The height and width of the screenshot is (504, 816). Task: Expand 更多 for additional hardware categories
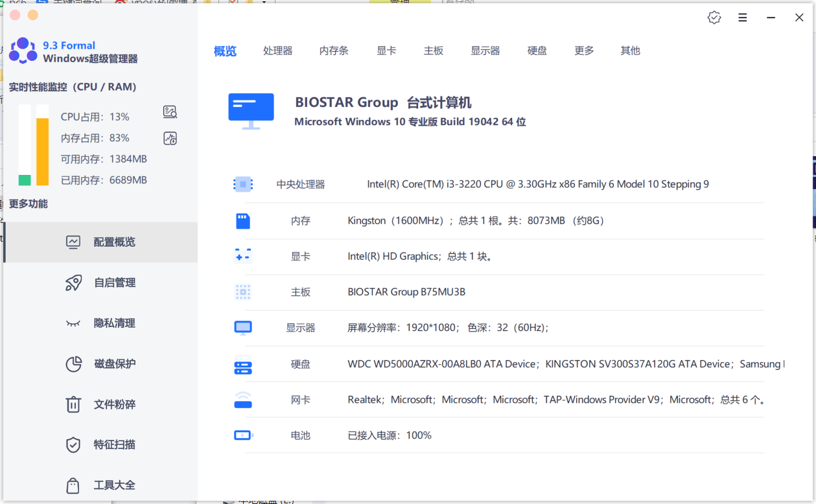coord(583,51)
